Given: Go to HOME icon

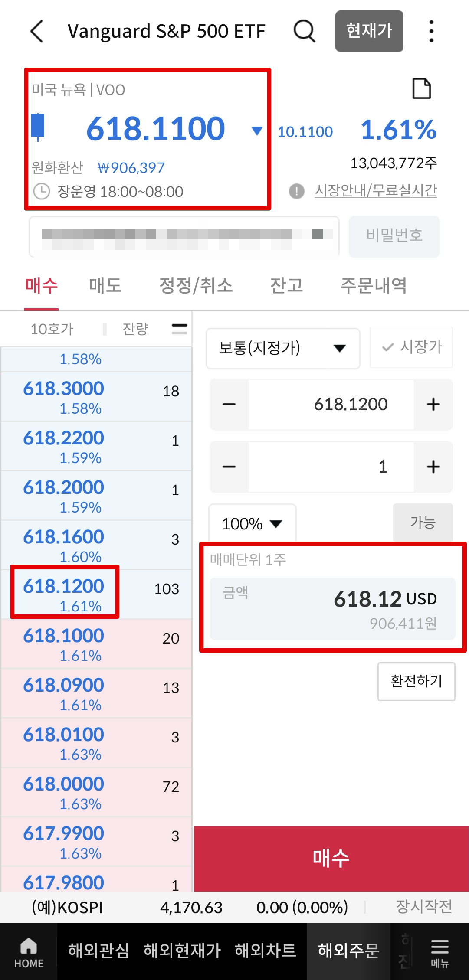Looking at the screenshot, I should pyautogui.click(x=29, y=953).
